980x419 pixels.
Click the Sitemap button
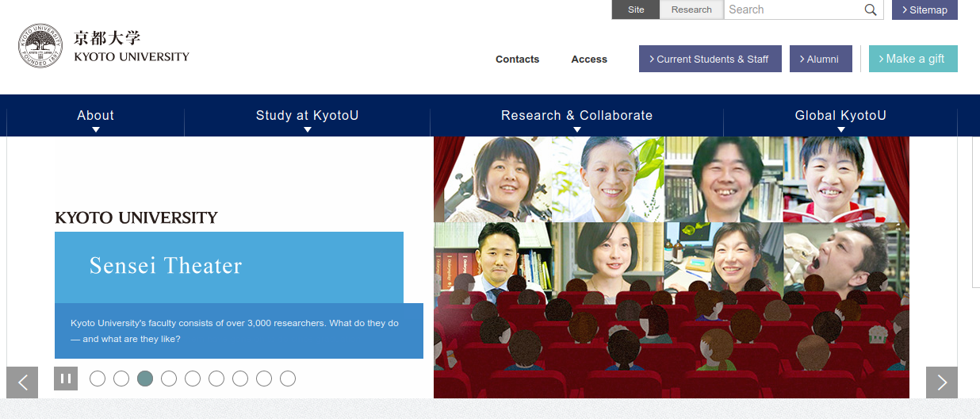click(x=924, y=10)
